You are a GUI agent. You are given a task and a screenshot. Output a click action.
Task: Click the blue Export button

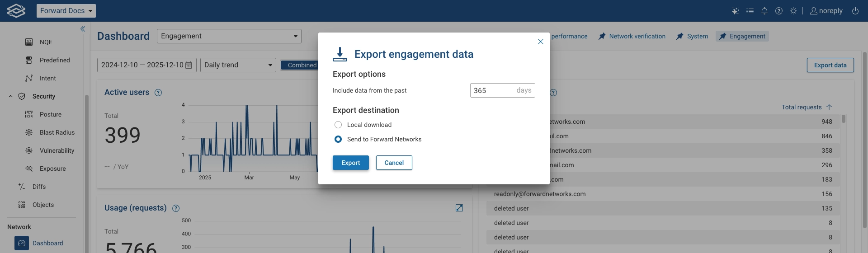[x=351, y=163]
